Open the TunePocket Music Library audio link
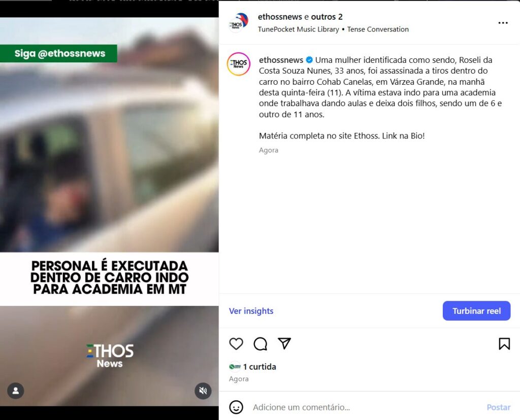This screenshot has height=420, width=520. click(x=299, y=29)
